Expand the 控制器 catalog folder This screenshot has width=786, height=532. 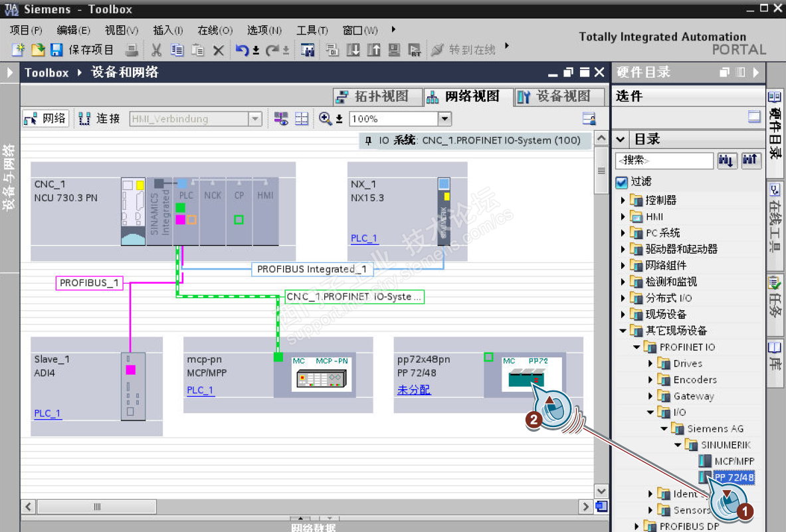pyautogui.click(x=623, y=201)
